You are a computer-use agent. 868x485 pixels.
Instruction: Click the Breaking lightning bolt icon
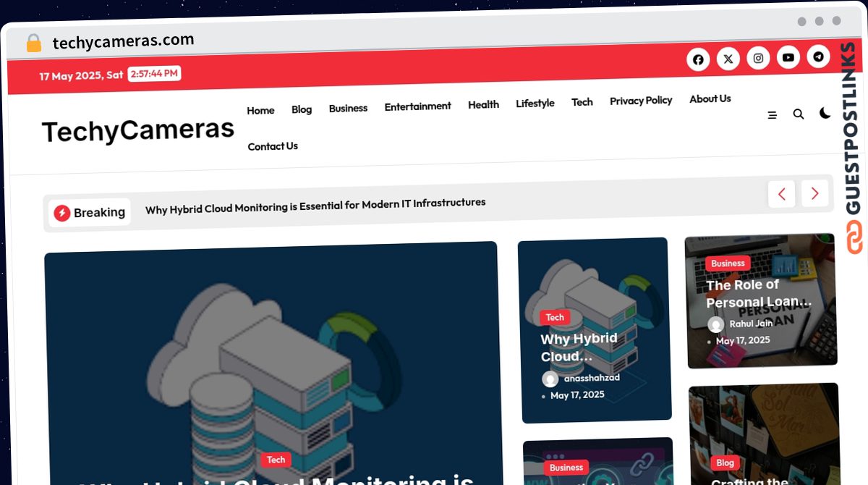pyautogui.click(x=62, y=213)
